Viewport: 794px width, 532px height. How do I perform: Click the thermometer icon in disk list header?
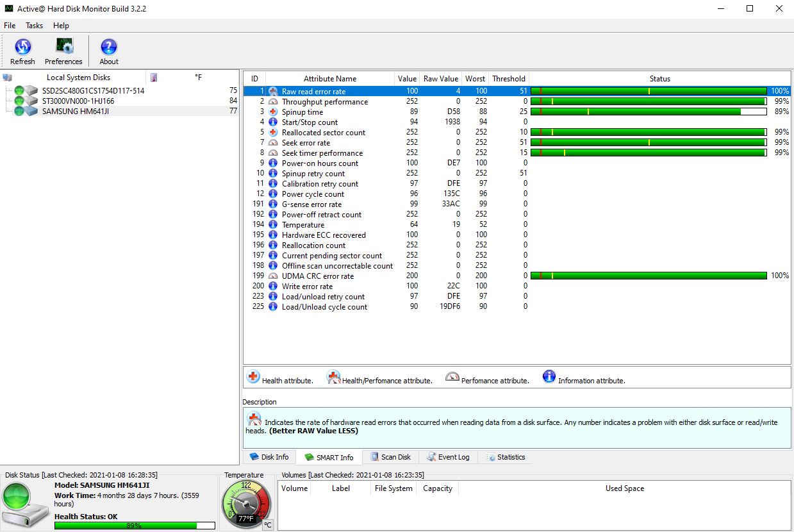[154, 78]
